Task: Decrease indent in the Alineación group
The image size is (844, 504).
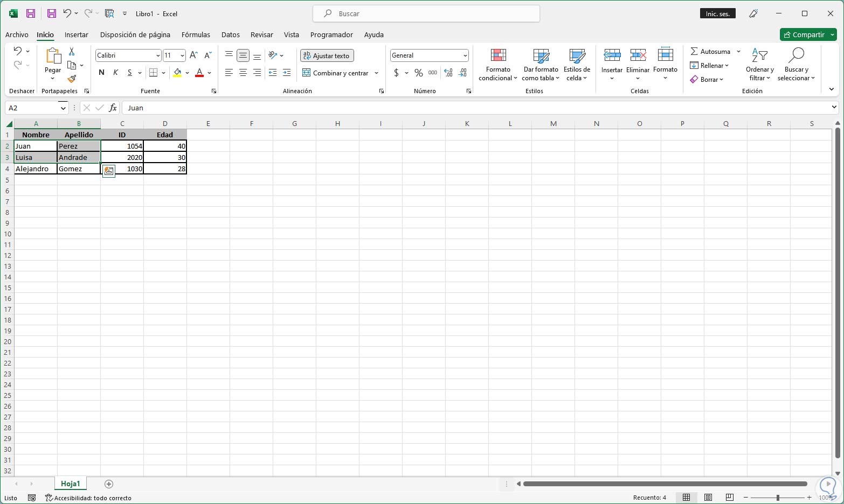Action: pos(273,73)
